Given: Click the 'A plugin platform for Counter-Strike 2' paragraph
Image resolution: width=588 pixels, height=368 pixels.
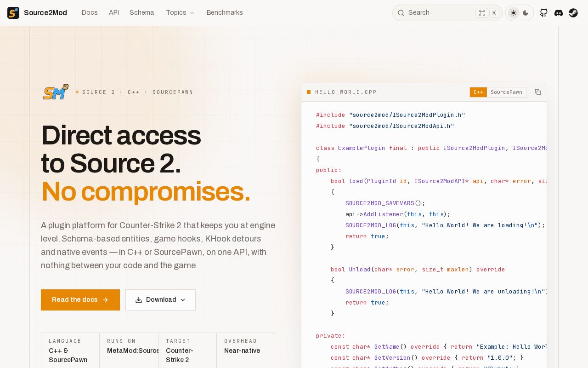Looking at the screenshot, I should coord(158,246).
